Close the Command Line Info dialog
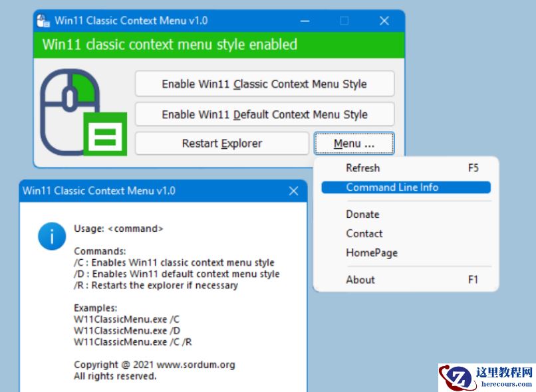Viewport: 536px width, 392px height. tap(294, 191)
